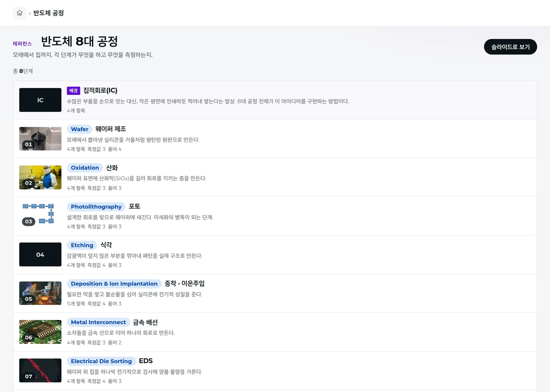Click the 총 8단계 count text
The width and height of the screenshot is (550, 392).
[23, 71]
